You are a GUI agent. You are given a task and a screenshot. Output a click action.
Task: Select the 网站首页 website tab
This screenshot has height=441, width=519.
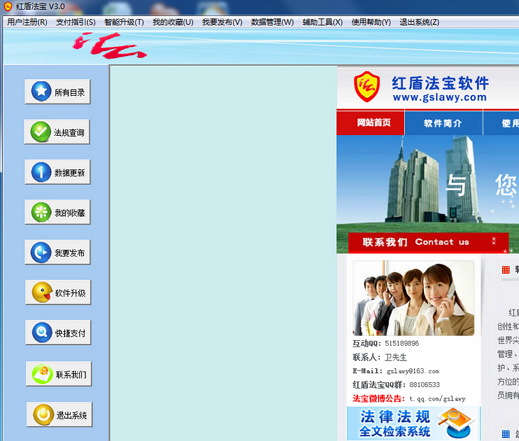370,123
